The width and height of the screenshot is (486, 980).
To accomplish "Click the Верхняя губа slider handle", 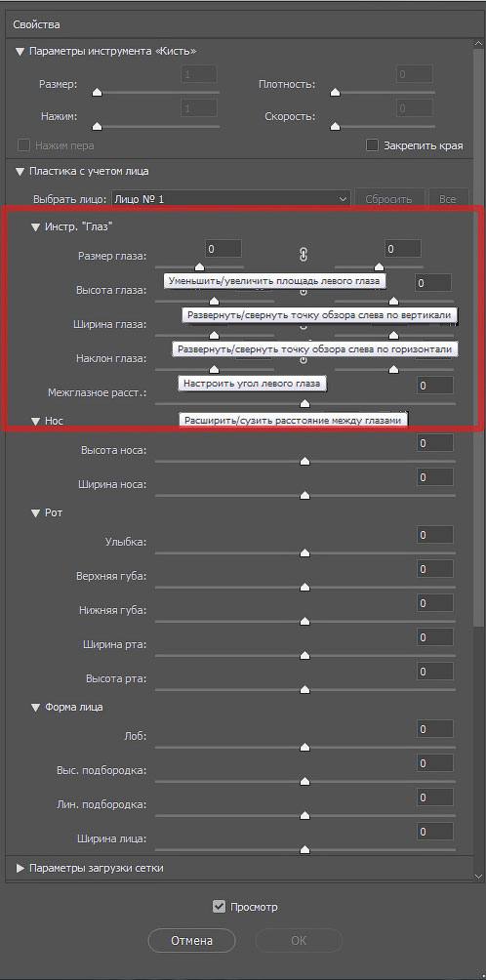I will click(x=304, y=587).
